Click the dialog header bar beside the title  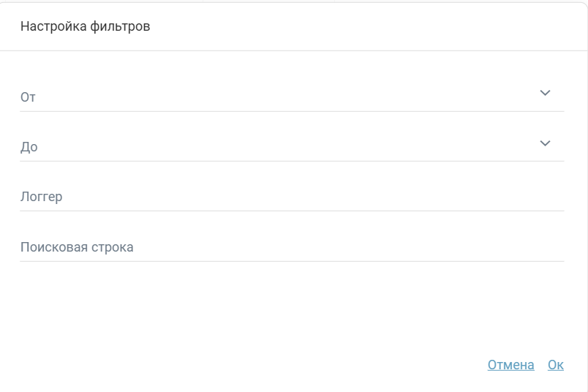point(366,26)
